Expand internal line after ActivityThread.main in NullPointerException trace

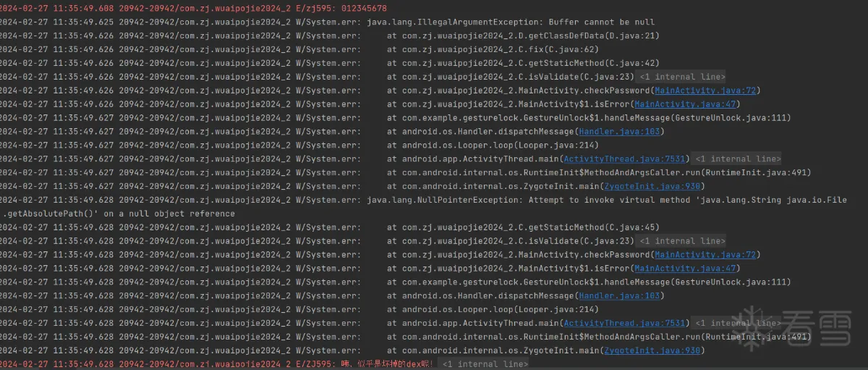coord(736,324)
